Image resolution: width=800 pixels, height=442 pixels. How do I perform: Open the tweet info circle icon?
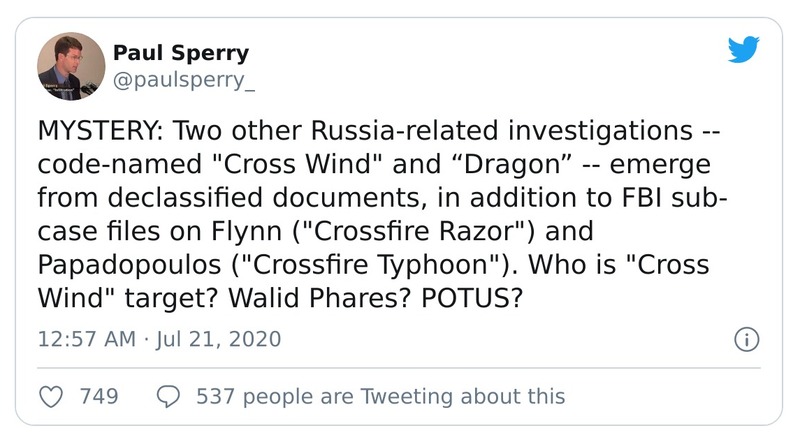(x=746, y=339)
